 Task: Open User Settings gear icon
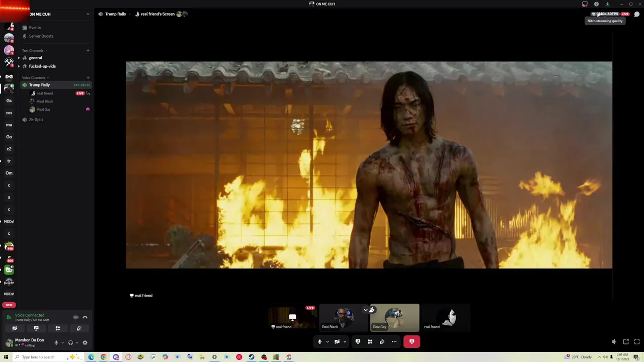pyautogui.click(x=85, y=343)
